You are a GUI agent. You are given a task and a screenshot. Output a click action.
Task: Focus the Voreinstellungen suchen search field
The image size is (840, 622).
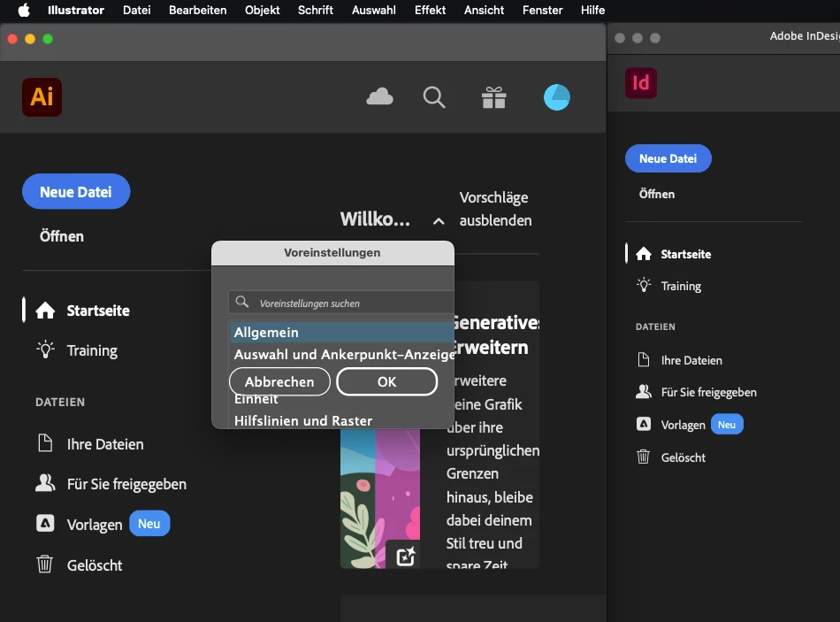(x=341, y=303)
